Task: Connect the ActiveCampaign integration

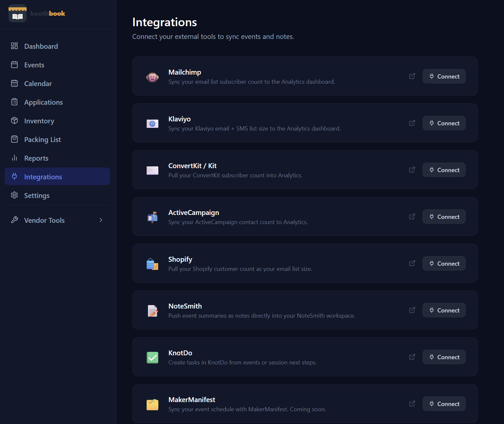Action: tap(444, 217)
